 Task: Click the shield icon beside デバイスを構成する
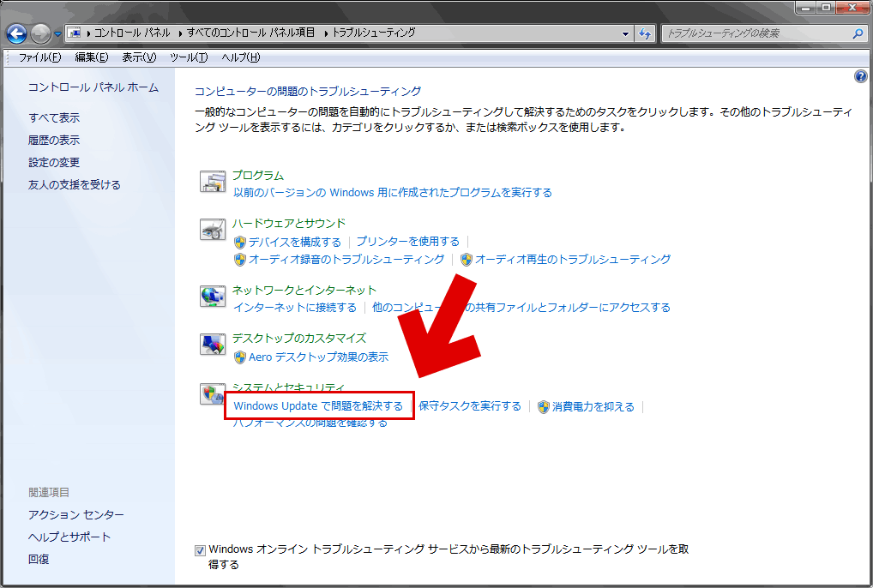(x=240, y=242)
